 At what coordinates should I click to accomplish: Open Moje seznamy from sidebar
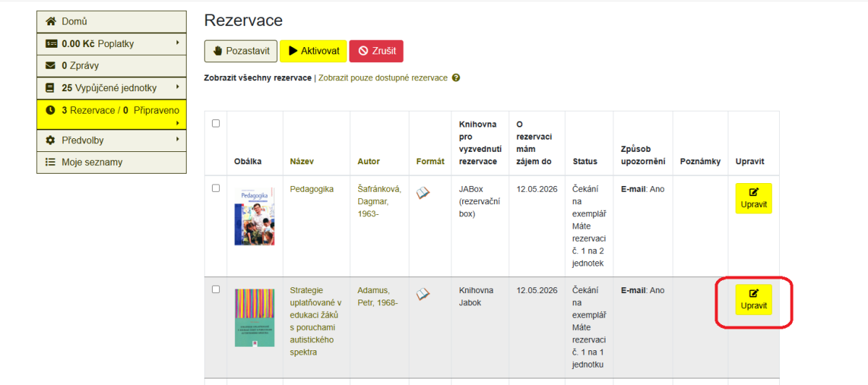tap(92, 162)
